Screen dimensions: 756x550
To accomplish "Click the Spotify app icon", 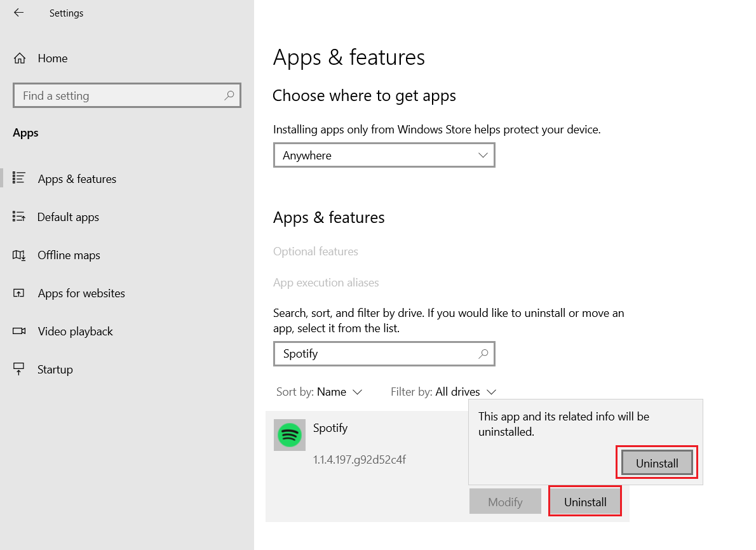I will 290,435.
